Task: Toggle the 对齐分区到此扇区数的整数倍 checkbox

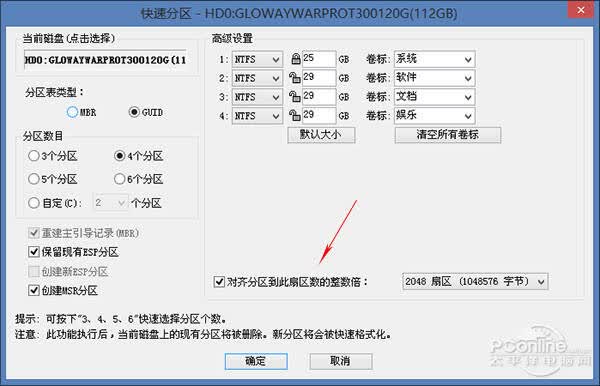Action: point(219,282)
